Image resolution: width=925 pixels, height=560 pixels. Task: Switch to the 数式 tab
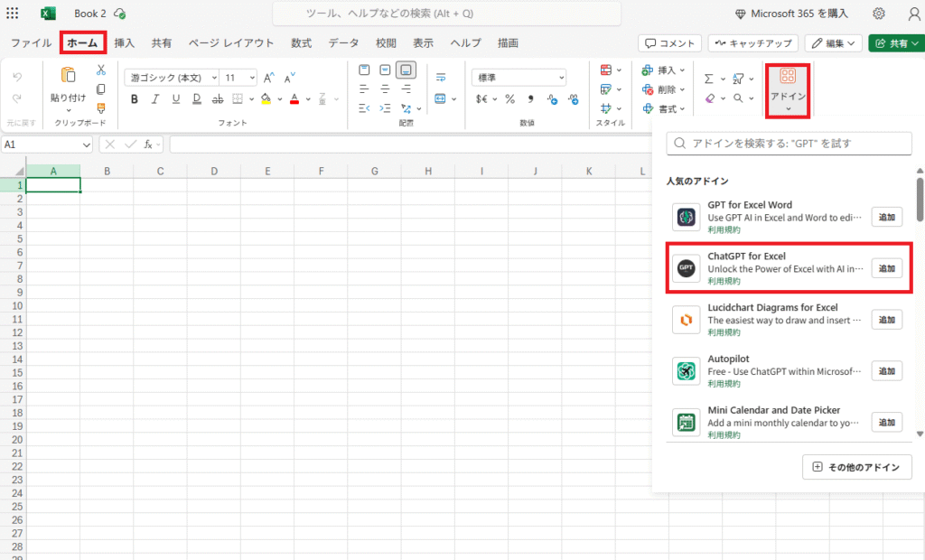click(301, 43)
